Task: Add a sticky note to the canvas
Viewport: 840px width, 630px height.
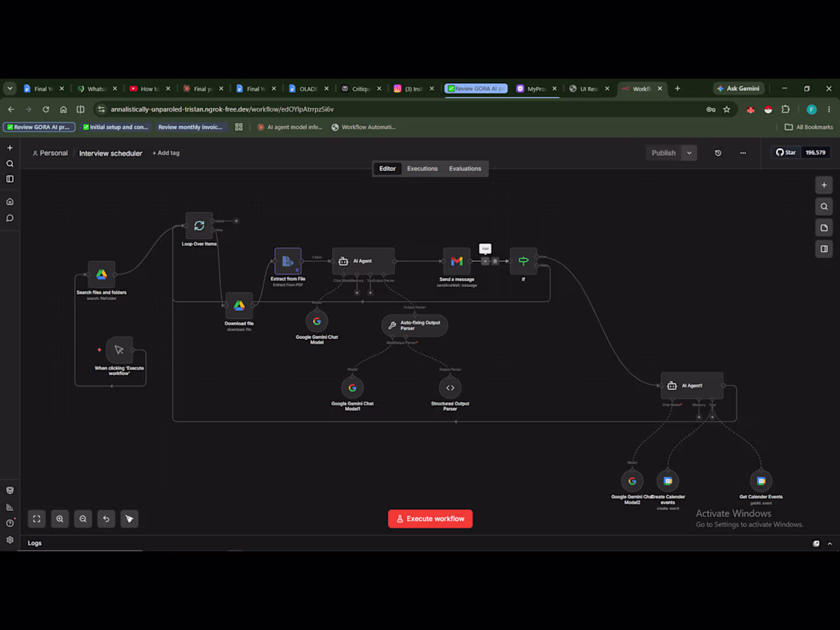Action: pyautogui.click(x=824, y=228)
